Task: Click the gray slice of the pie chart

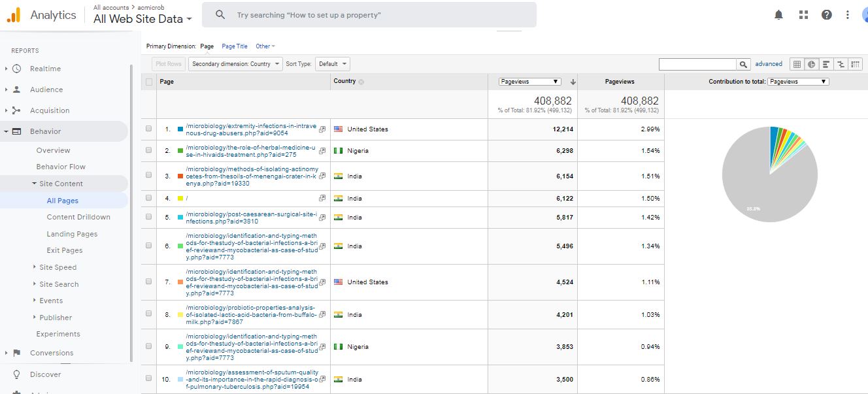Action: click(x=765, y=186)
